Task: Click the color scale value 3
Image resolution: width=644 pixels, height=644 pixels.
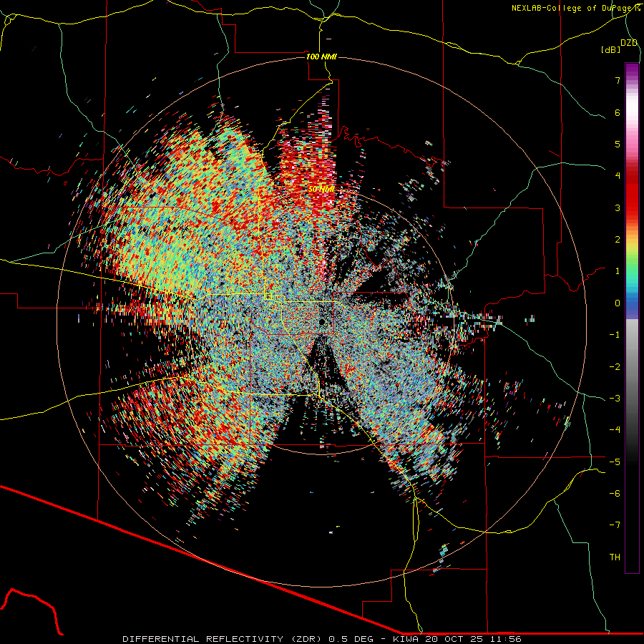Action: [618, 208]
